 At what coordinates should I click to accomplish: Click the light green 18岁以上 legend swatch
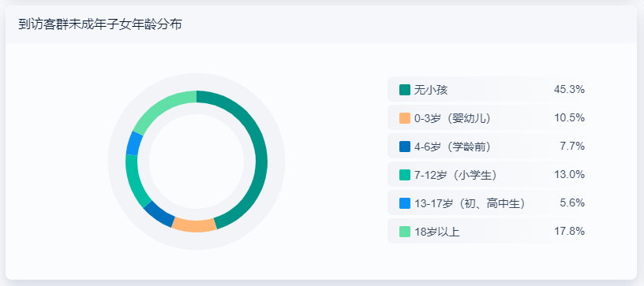point(405,232)
